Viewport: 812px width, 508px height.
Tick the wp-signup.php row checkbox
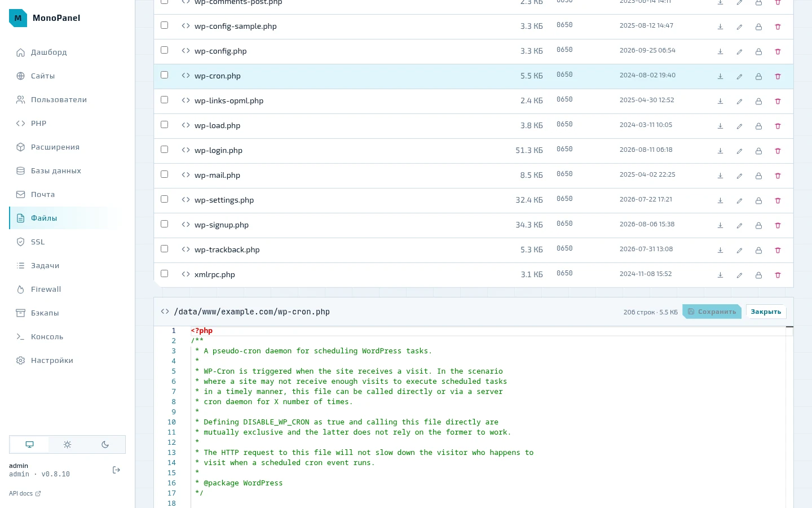pyautogui.click(x=165, y=224)
